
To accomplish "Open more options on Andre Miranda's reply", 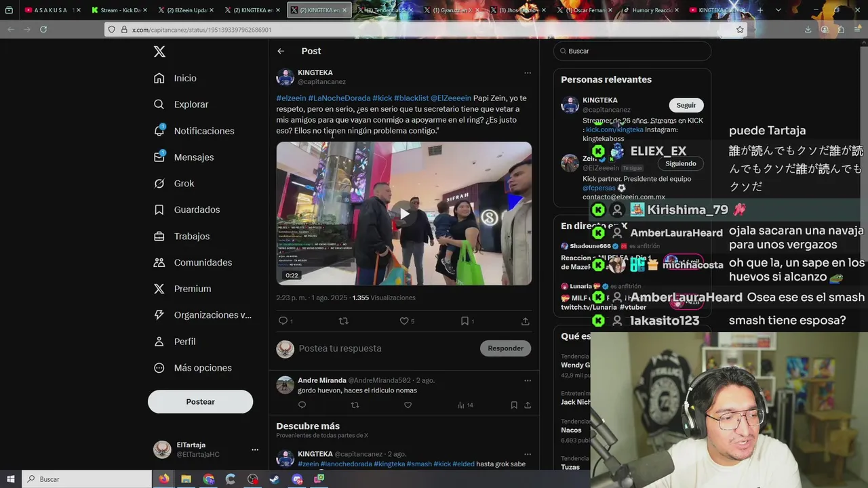I will (x=528, y=380).
